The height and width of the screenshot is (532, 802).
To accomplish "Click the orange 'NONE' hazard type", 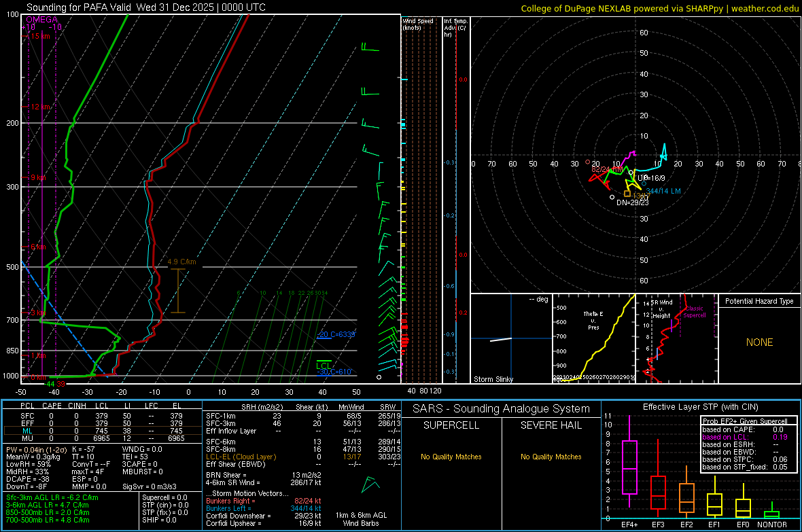I will [x=759, y=342].
